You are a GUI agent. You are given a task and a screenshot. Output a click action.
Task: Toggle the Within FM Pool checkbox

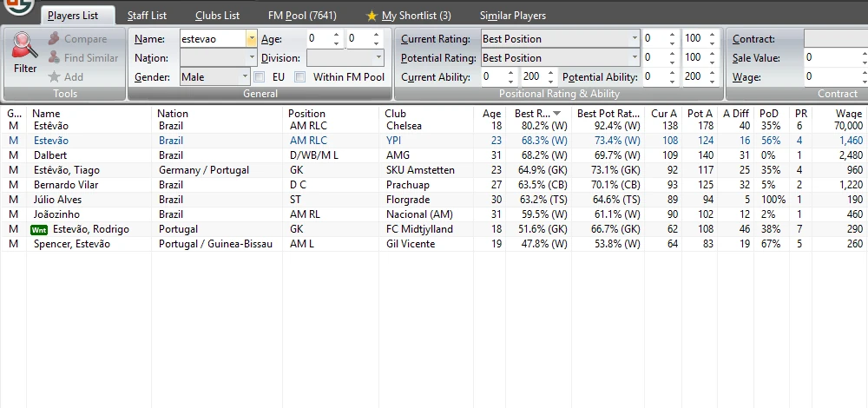[x=300, y=77]
